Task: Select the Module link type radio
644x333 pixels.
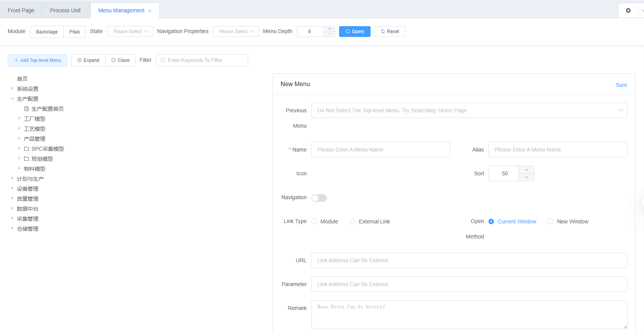Action: tap(314, 221)
